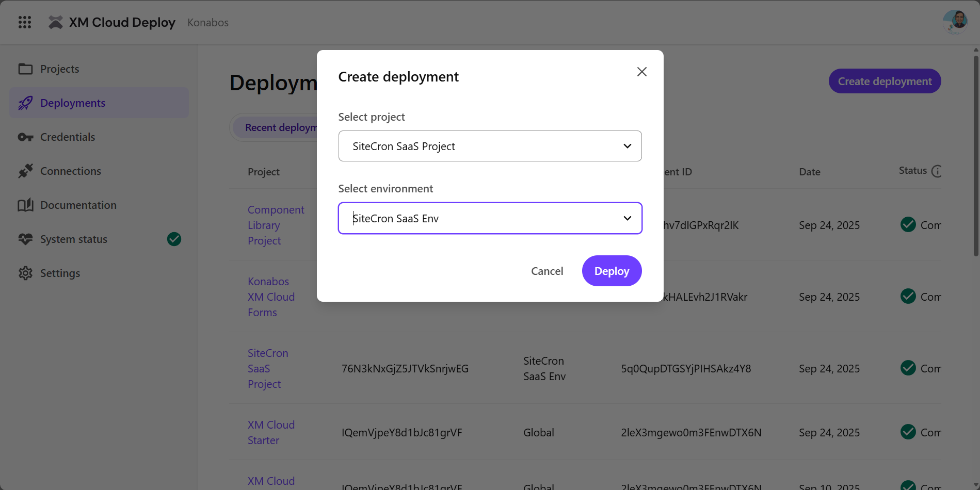Open the XM Cloud Starter project link
This screenshot has width=980, height=490.
271,432
